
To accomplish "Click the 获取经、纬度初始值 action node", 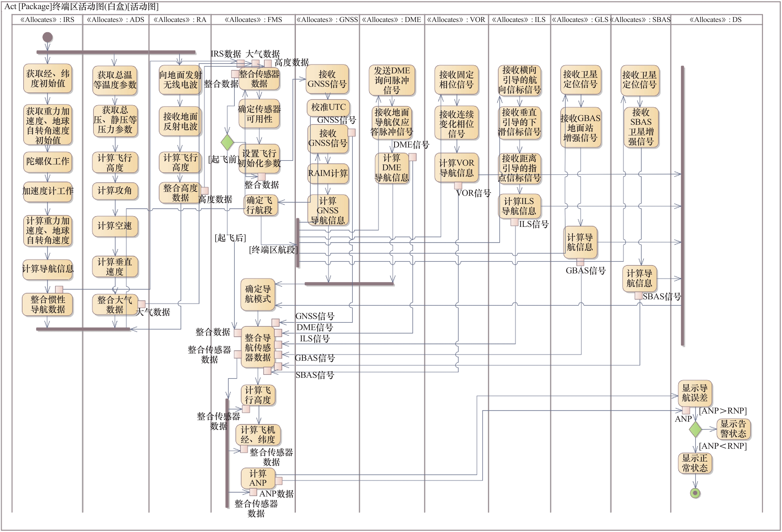I will [x=47, y=79].
